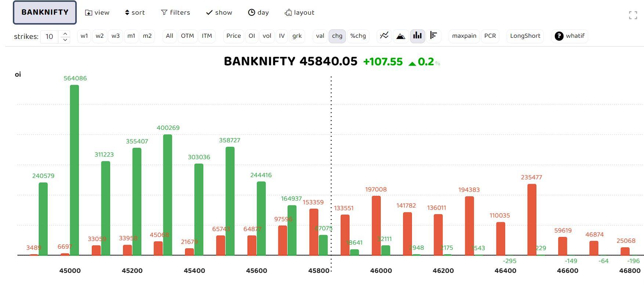Click the +107.55 change value
Viewport: 644px width, 285px height.
click(x=383, y=62)
